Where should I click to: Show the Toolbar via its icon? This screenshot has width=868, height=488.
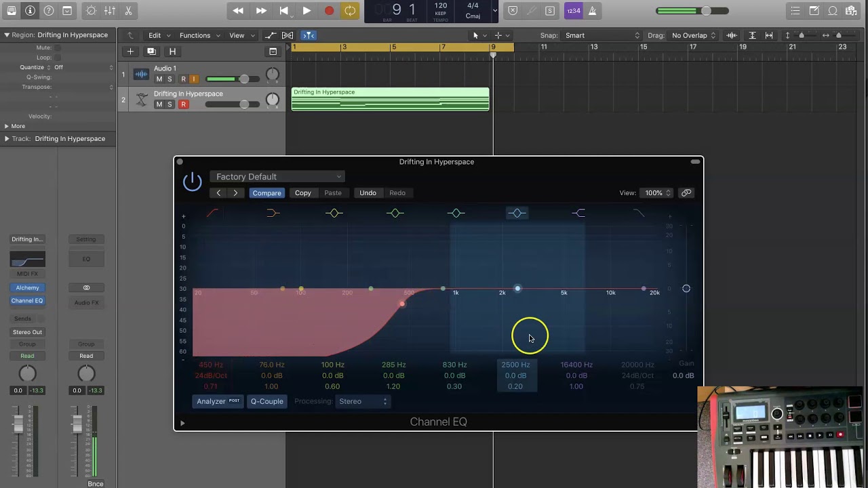tap(66, 11)
